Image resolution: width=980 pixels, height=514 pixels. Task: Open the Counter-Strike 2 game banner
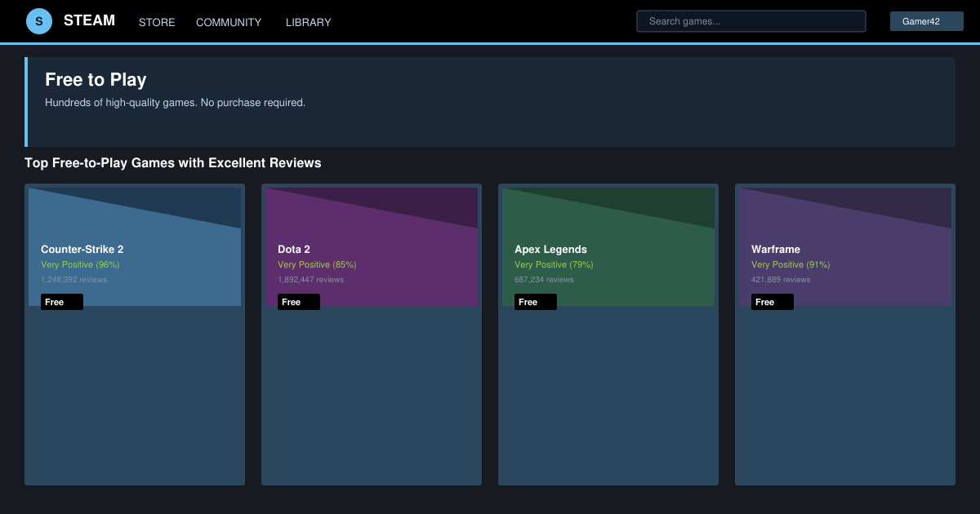pyautogui.click(x=135, y=246)
